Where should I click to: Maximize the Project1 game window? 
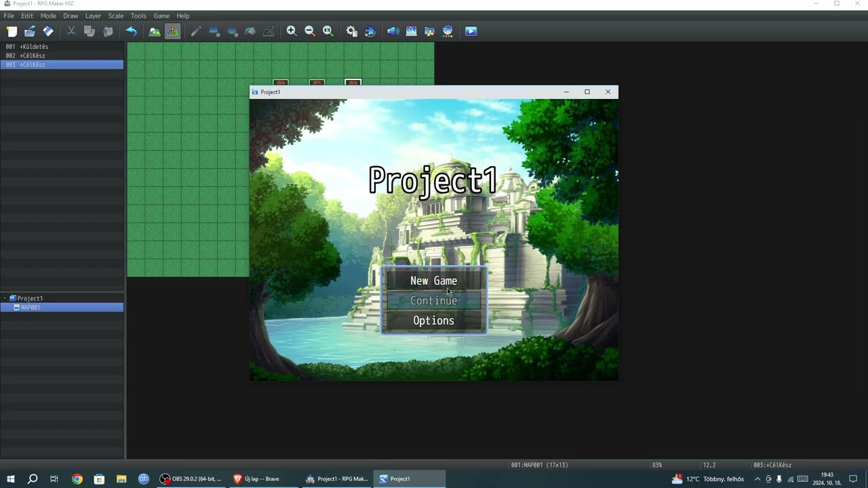587,91
